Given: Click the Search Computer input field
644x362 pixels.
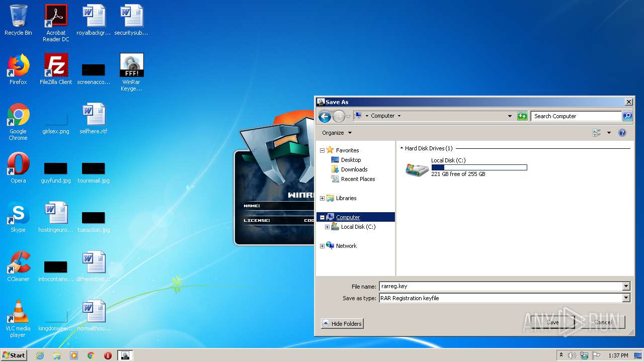Looking at the screenshot, I should [x=576, y=116].
